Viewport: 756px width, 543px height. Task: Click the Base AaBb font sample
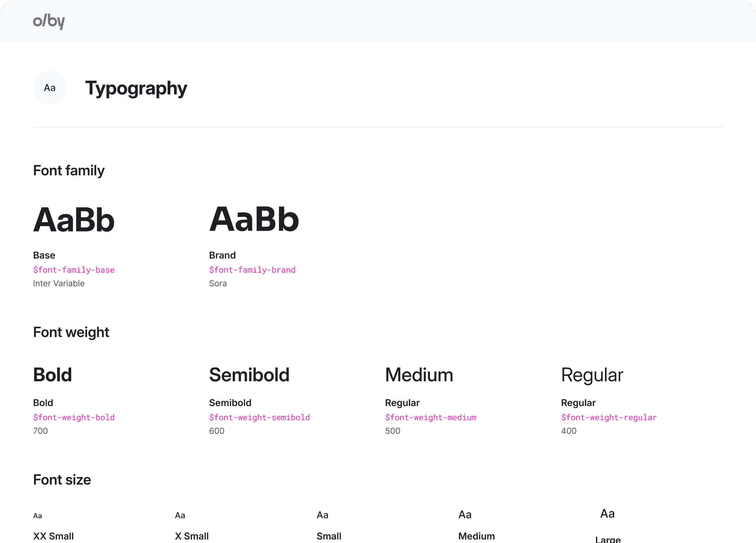(x=74, y=220)
